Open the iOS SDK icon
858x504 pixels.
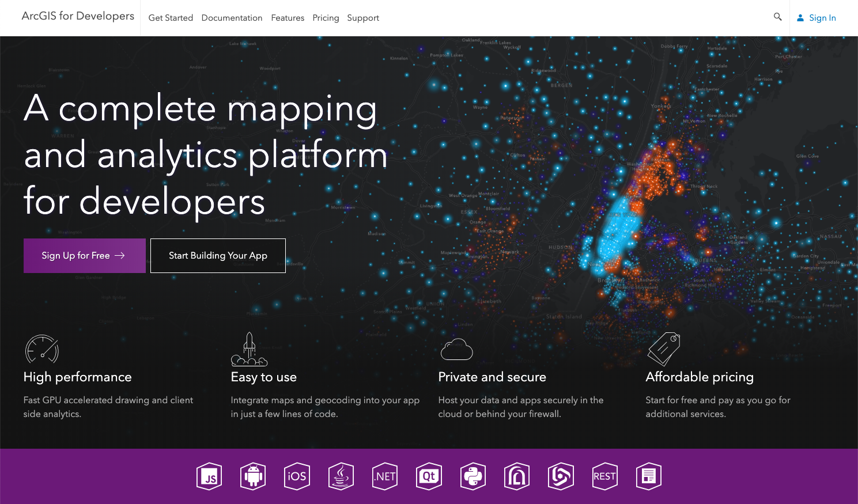coord(297,476)
